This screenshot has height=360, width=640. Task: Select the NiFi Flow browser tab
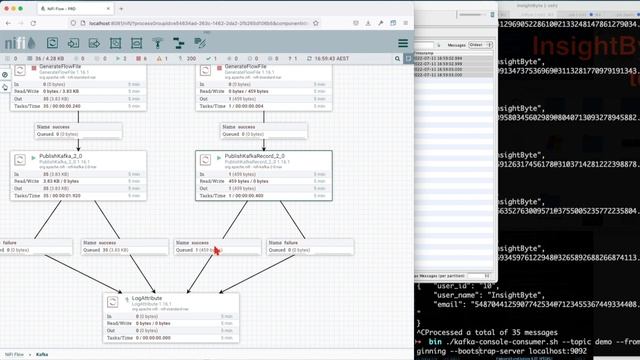click(76, 9)
